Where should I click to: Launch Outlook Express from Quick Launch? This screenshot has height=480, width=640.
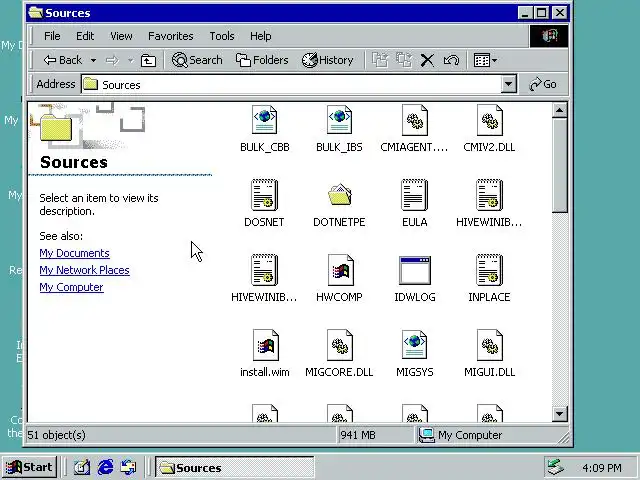coord(129,467)
